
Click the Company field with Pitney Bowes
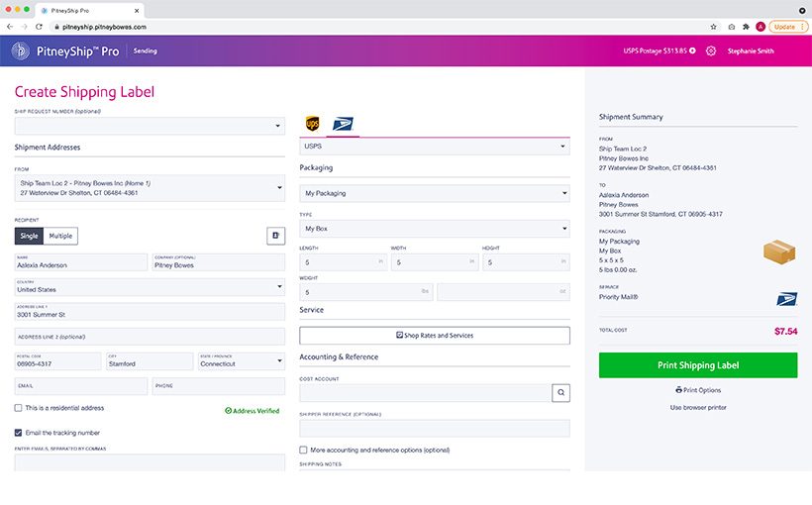(219, 262)
